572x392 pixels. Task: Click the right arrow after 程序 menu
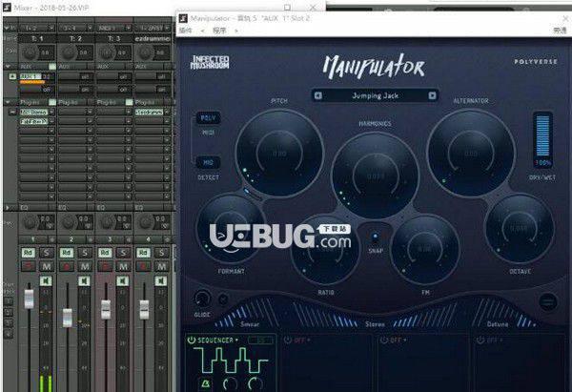[236, 31]
